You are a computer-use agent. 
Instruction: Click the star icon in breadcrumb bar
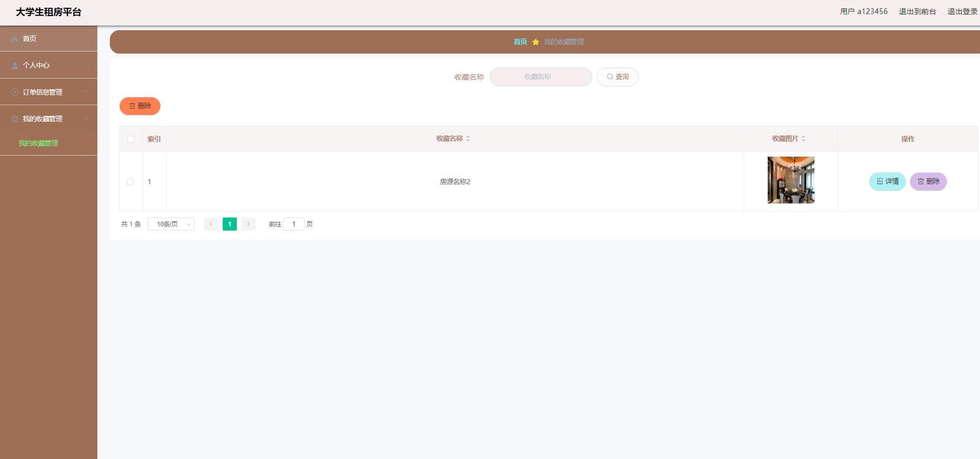coord(536,42)
